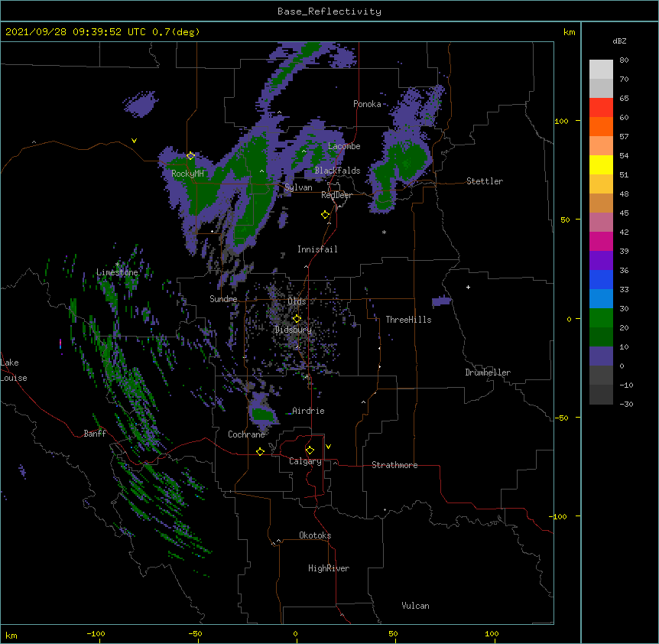This screenshot has width=659, height=644.
Task: Click the Limestone label
Action: tap(117, 272)
